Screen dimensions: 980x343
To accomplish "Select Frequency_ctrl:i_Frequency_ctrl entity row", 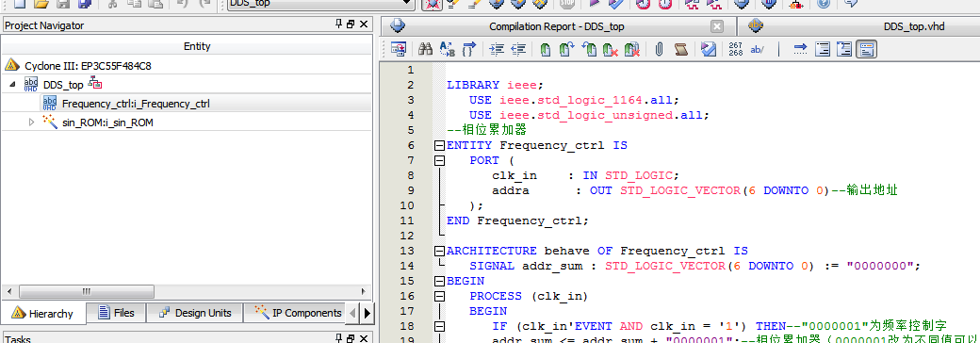I will (x=136, y=104).
